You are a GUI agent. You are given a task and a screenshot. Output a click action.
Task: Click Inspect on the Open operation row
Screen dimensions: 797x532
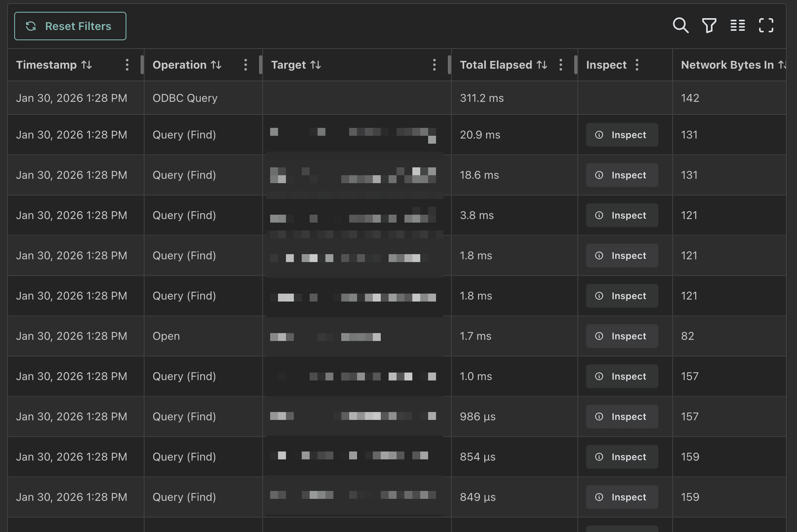pos(621,336)
